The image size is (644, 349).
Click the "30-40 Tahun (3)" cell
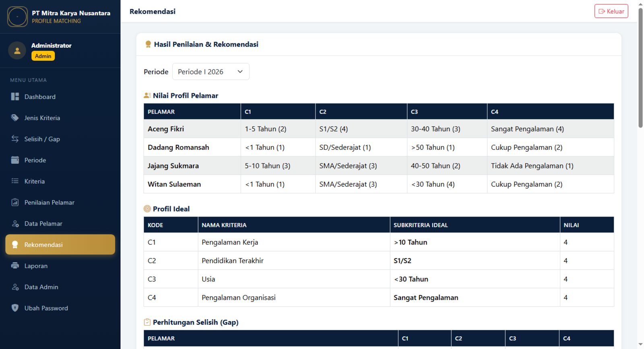(447, 129)
